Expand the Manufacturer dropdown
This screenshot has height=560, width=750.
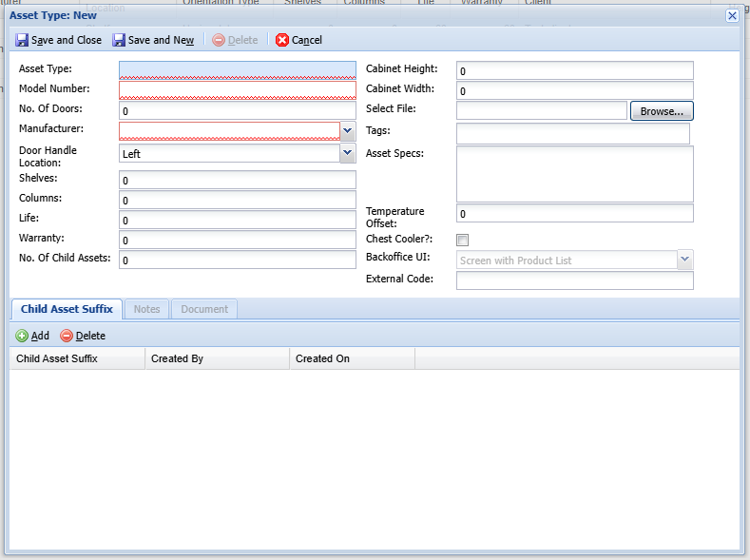coord(348,130)
